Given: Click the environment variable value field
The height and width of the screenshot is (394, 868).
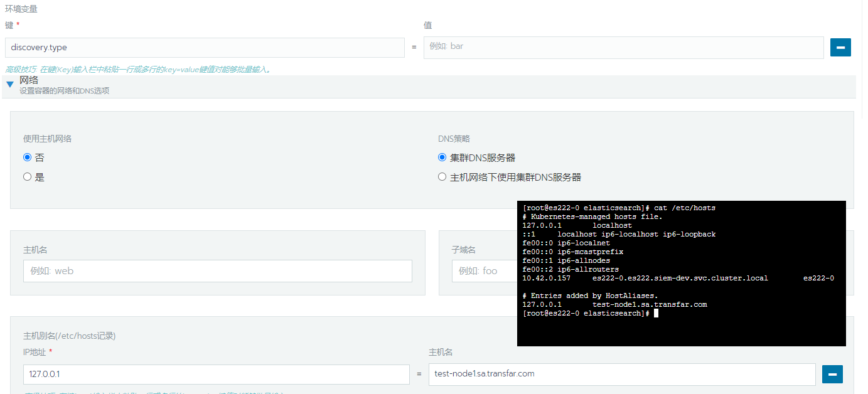Looking at the screenshot, I should [623, 48].
